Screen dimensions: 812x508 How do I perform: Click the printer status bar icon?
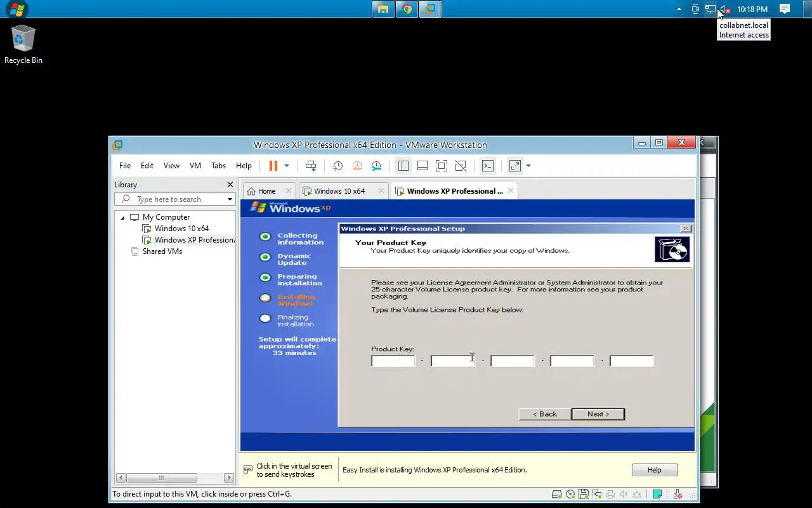tap(610, 494)
